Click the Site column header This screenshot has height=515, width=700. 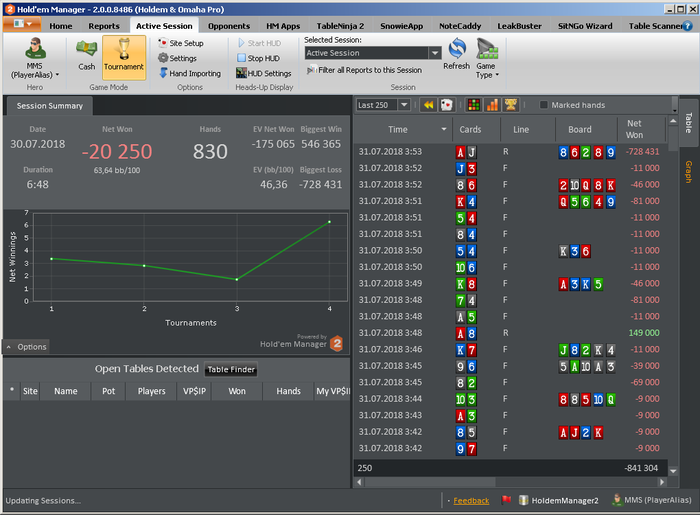pyautogui.click(x=30, y=391)
